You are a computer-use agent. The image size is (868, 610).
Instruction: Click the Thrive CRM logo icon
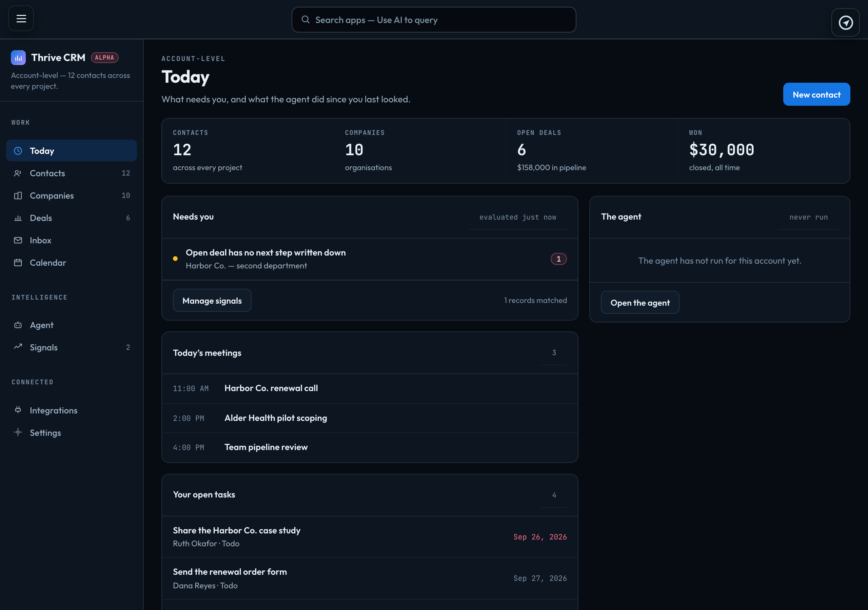click(x=18, y=58)
